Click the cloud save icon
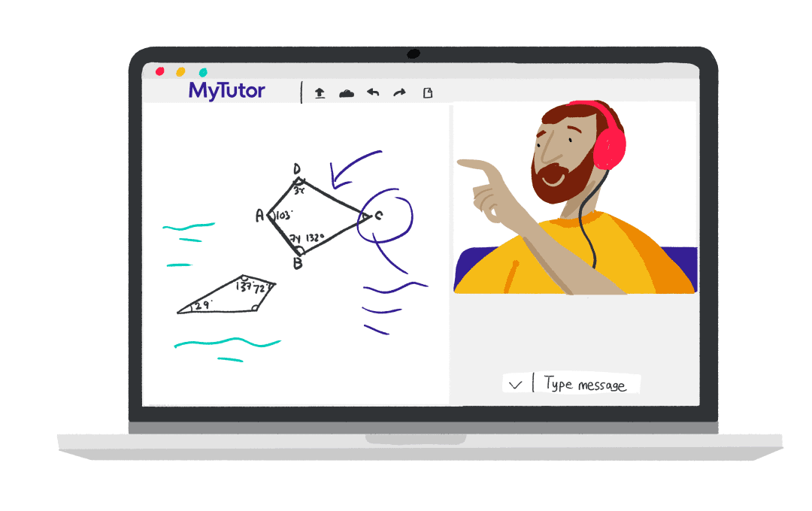This screenshot has width=812, height=511. (347, 93)
